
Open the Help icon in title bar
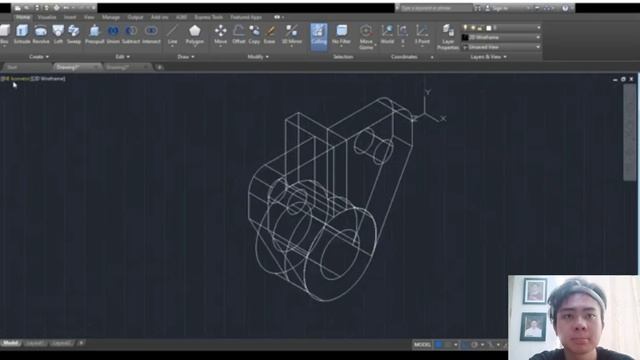pos(565,8)
